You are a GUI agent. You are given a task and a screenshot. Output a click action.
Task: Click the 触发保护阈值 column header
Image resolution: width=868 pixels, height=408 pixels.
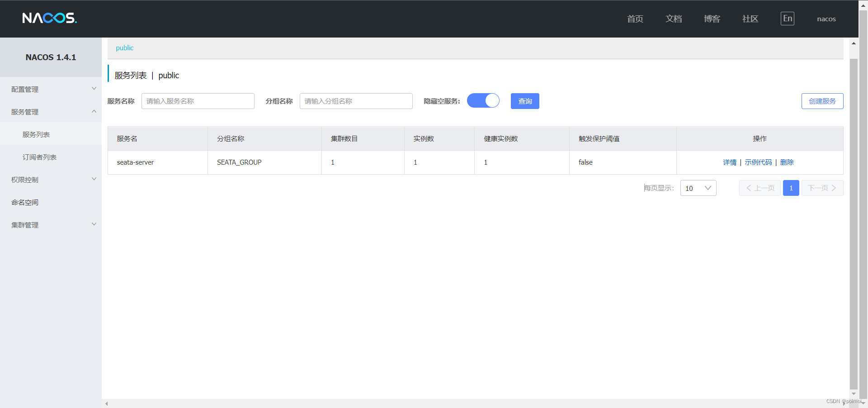click(x=623, y=139)
